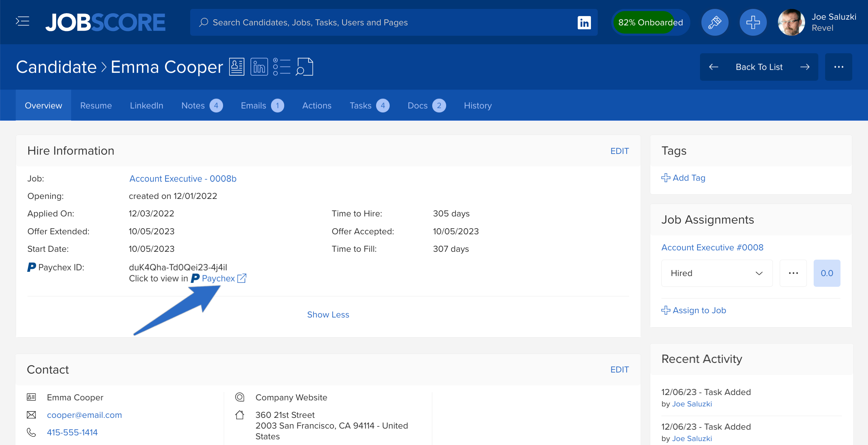Click the plus add button in header
Screen dimensions: 868x445
[x=753, y=22]
